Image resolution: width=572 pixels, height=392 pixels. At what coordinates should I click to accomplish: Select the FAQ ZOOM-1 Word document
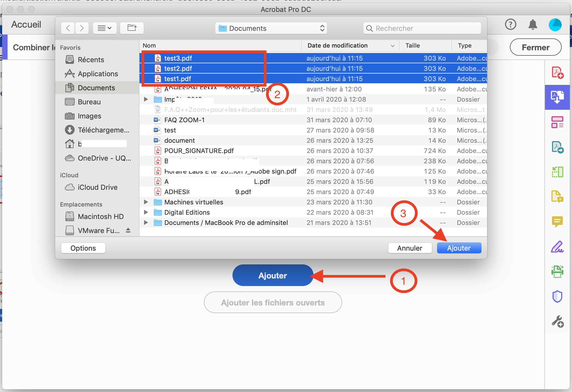[313, 120]
